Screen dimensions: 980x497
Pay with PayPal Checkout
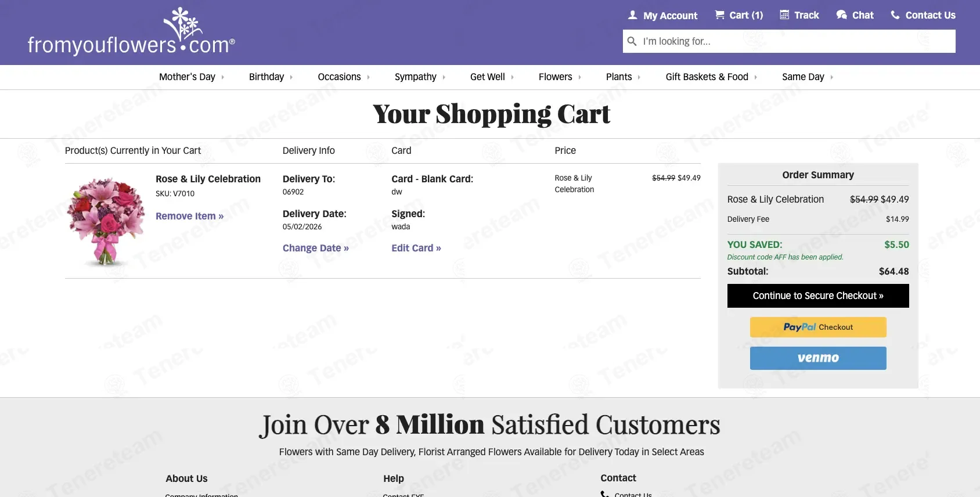[x=818, y=327]
